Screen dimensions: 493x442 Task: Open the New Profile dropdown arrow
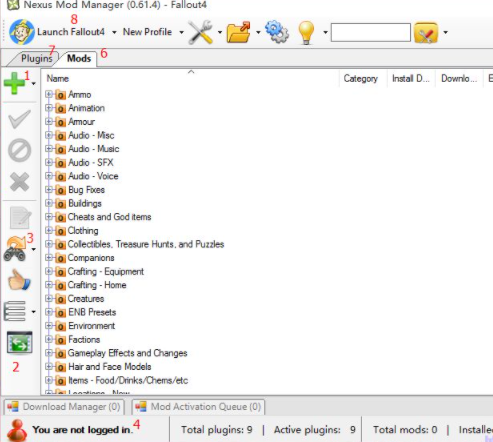tap(181, 32)
